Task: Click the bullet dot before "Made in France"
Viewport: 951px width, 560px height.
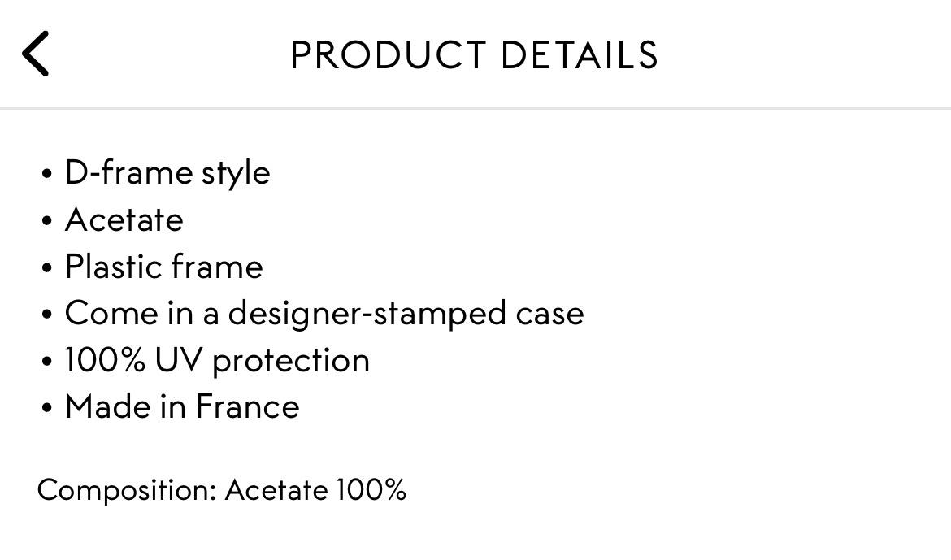Action: coord(47,408)
